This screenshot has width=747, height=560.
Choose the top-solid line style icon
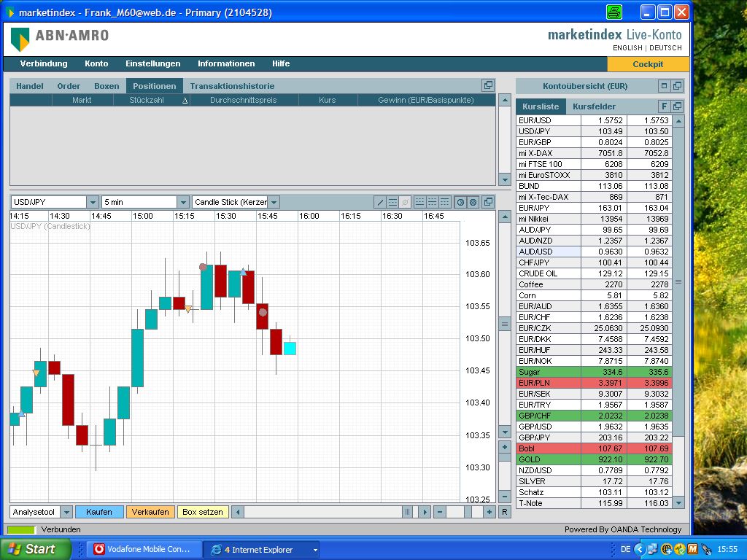pos(444,202)
